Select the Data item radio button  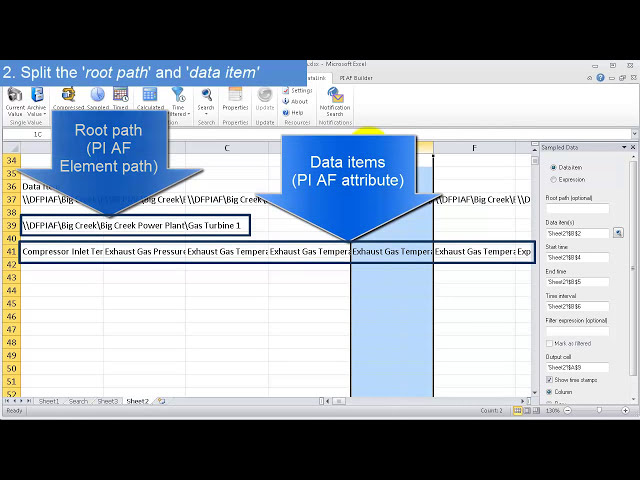[x=554, y=167]
